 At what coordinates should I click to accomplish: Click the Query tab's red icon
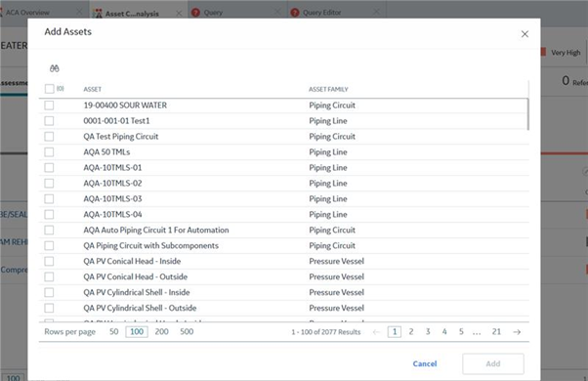195,13
